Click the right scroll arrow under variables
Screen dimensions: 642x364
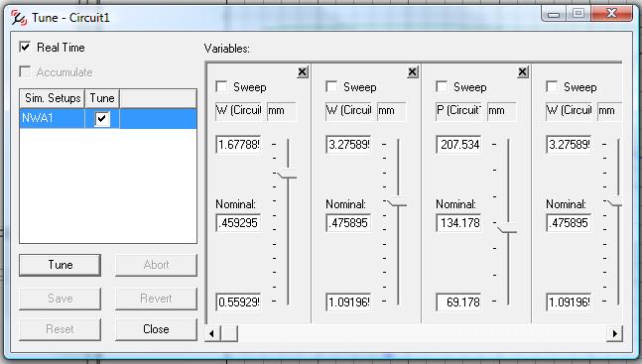click(614, 333)
